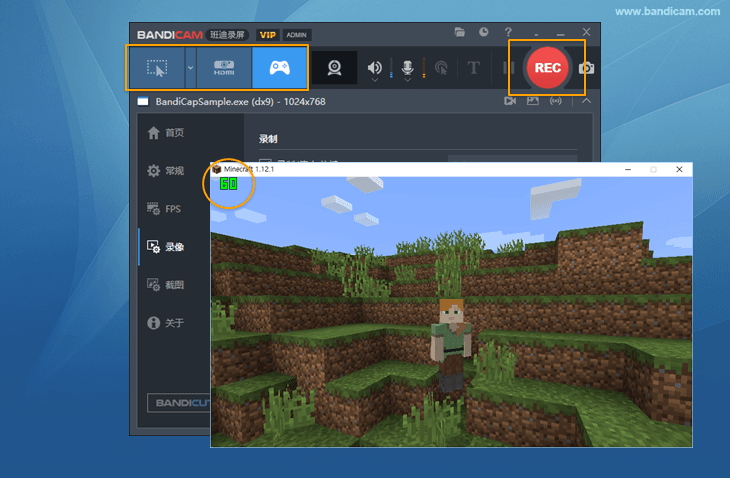Toggle the webcam overlay icon
Viewport: 730px width, 478px height.
[x=334, y=68]
